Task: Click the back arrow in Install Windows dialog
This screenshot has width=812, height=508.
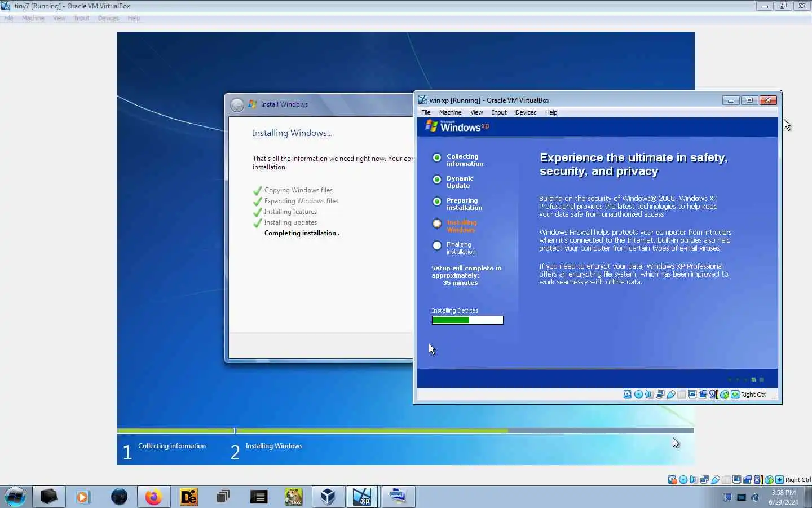Action: coord(237,104)
